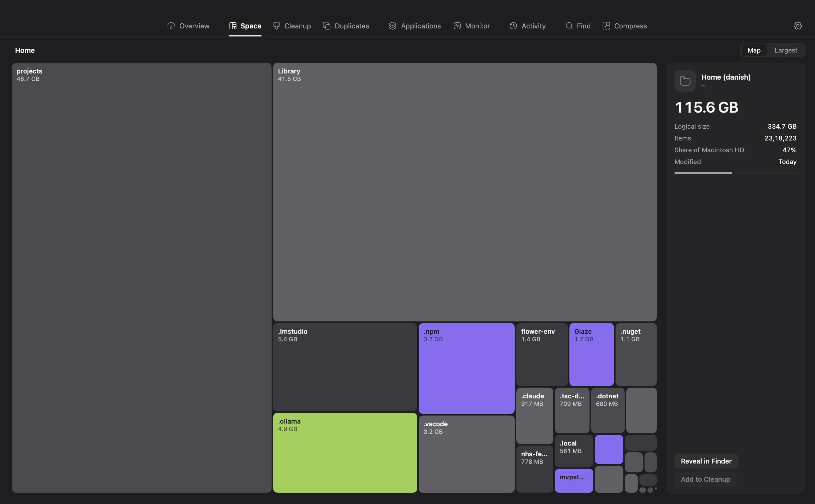The height and width of the screenshot is (504, 815).
Task: Click the share of disk progress bar
Action: coord(735,173)
